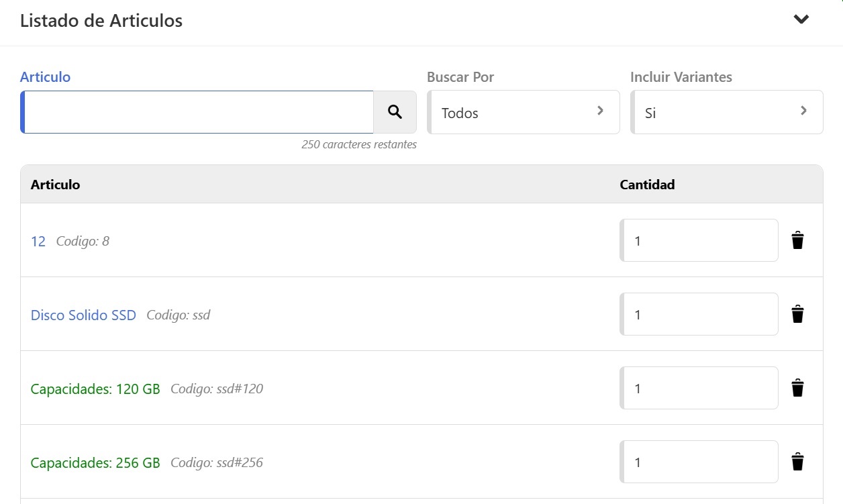843x504 pixels.
Task: Focus the Articulo search text field
Action: click(198, 112)
